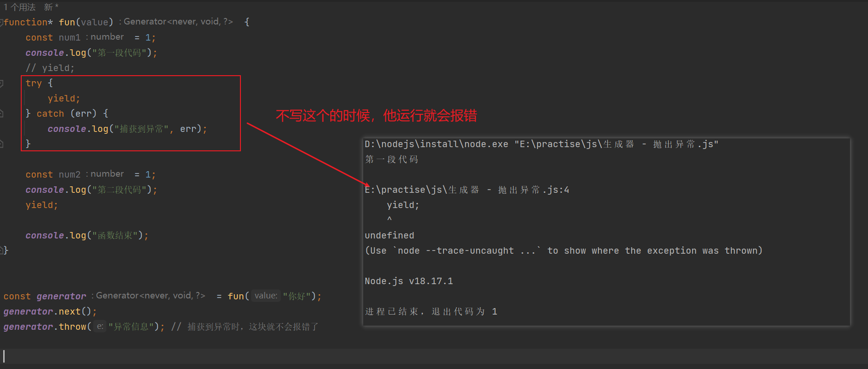The width and height of the screenshot is (868, 369).
Task: Click the empty last line with the text caret
Action: [x=434, y=356]
